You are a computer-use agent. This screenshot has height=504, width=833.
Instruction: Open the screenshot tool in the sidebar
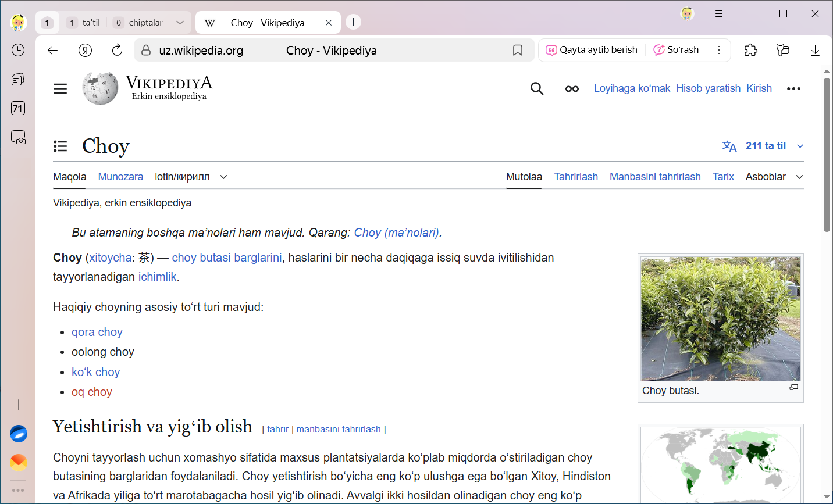[x=18, y=137]
